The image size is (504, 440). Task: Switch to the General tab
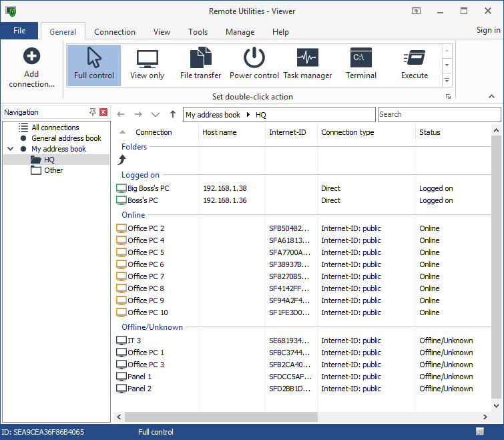(x=63, y=32)
